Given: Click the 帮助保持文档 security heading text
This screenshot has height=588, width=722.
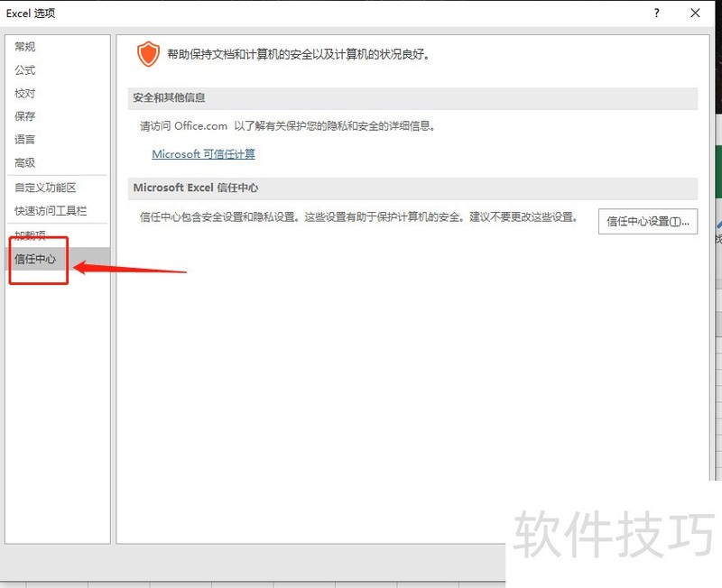Looking at the screenshot, I should coord(298,54).
